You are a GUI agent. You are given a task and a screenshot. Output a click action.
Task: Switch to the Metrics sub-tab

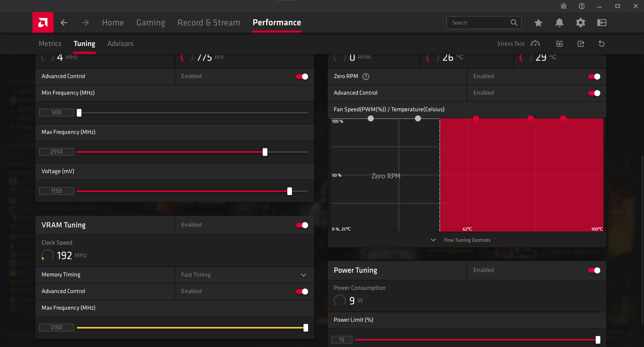50,44
